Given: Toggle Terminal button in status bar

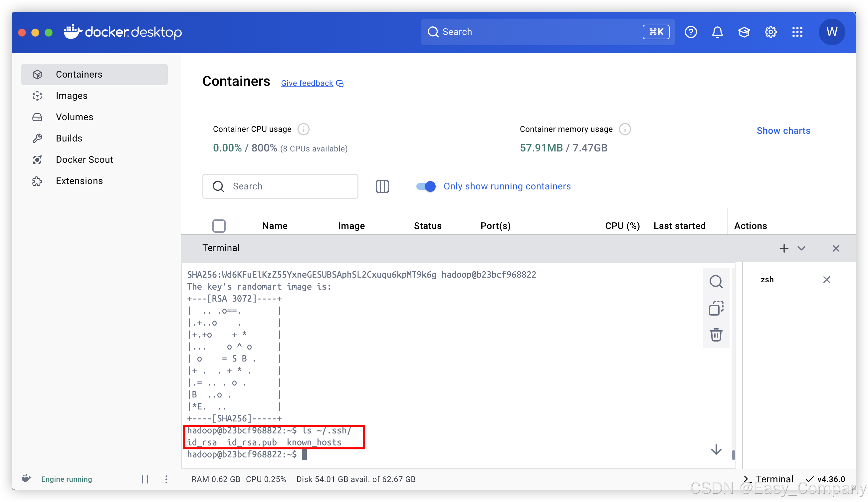Looking at the screenshot, I should tap(768, 479).
